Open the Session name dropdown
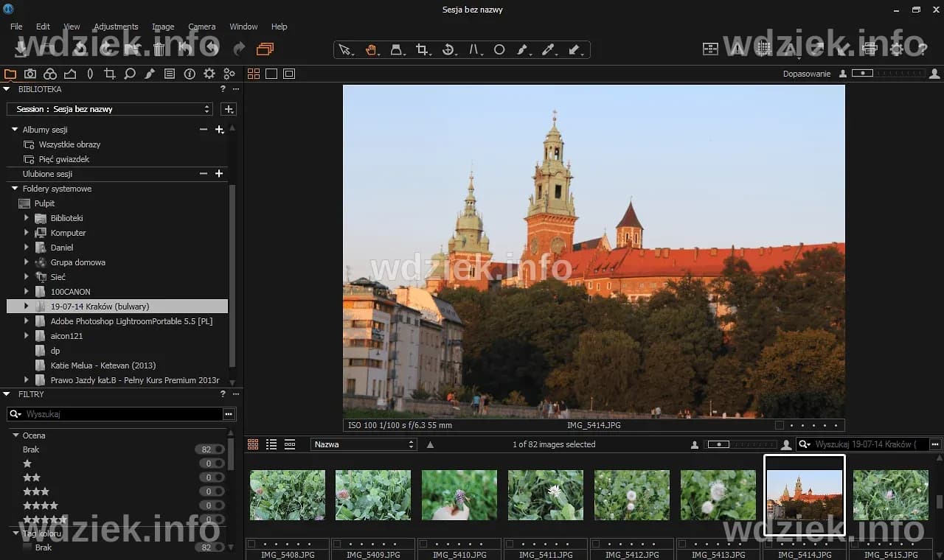The image size is (944, 560). 109,109
